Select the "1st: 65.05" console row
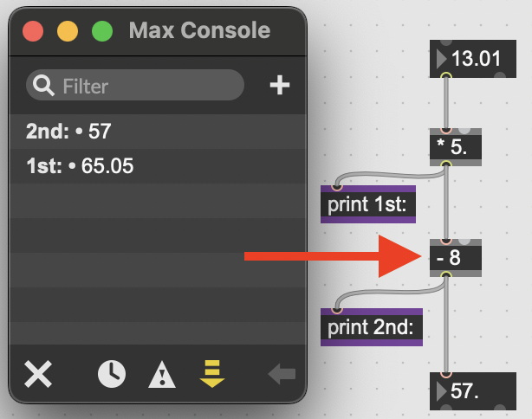The width and height of the screenshot is (532, 419). coord(156,165)
